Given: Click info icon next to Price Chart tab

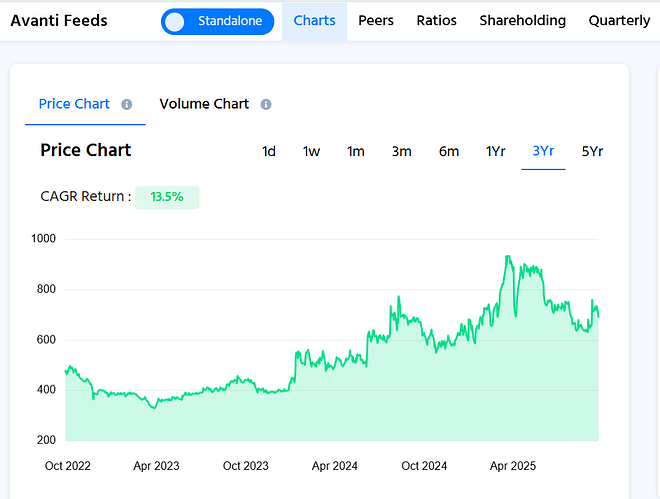Looking at the screenshot, I should 127,104.
